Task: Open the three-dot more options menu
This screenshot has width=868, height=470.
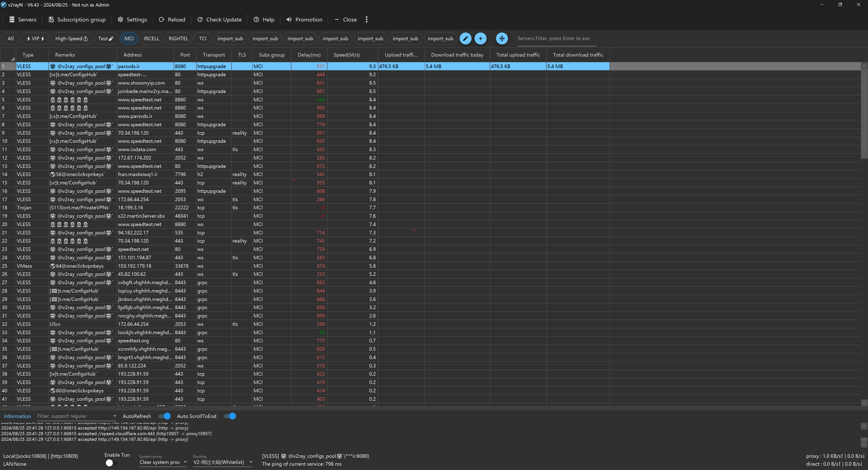Action: (x=366, y=19)
